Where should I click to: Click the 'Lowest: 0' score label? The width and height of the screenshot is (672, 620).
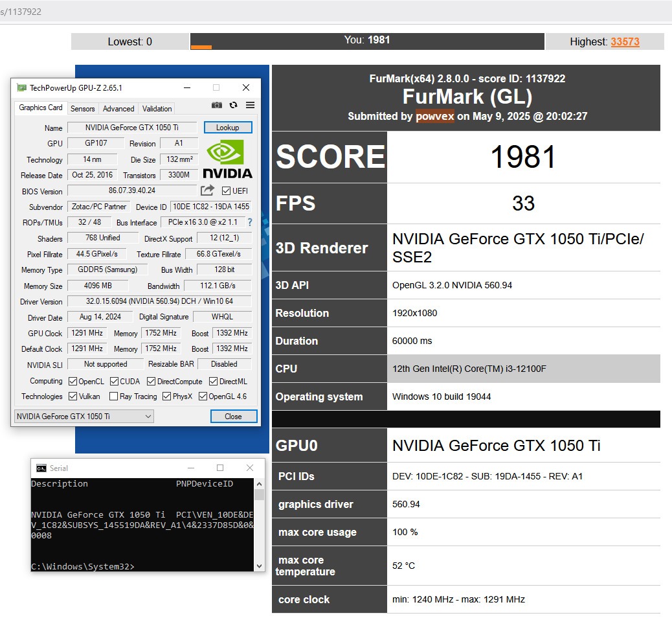pyautogui.click(x=130, y=41)
